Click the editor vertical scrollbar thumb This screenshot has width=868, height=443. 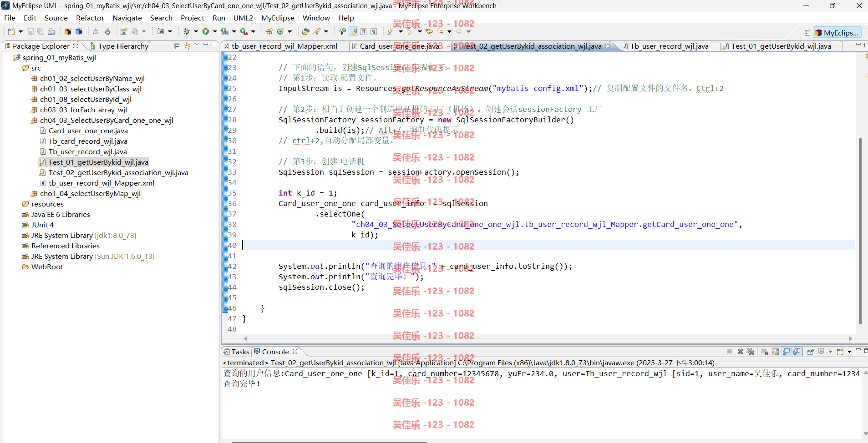click(x=860, y=231)
